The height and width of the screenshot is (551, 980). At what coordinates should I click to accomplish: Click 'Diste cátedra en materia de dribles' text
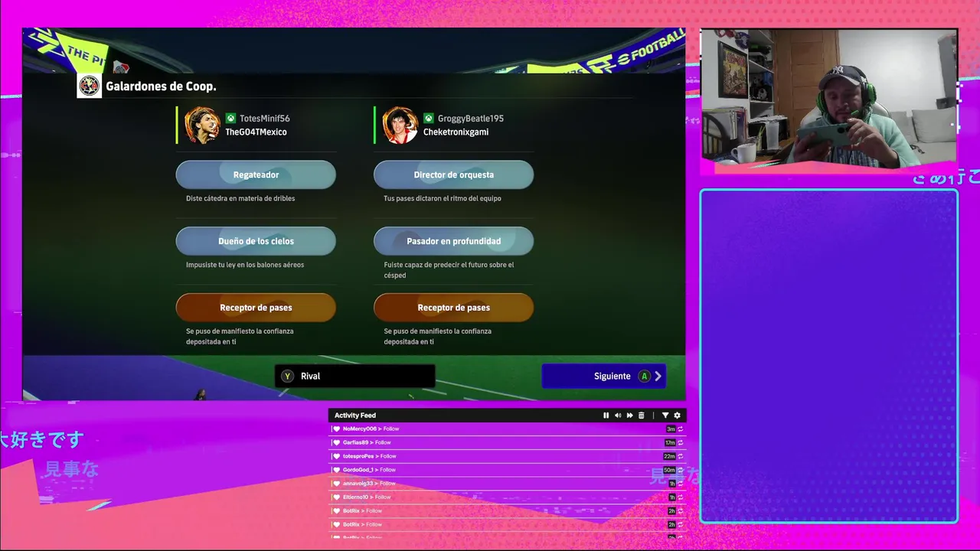coord(240,198)
